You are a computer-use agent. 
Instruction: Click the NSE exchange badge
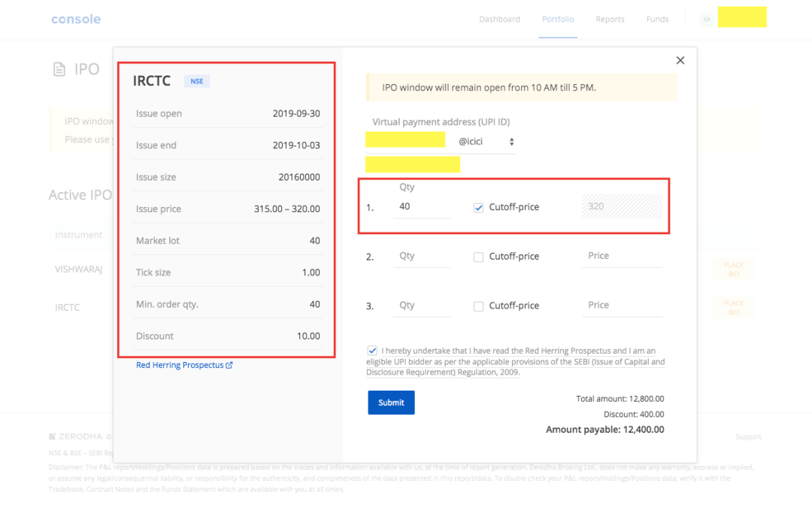coord(197,81)
